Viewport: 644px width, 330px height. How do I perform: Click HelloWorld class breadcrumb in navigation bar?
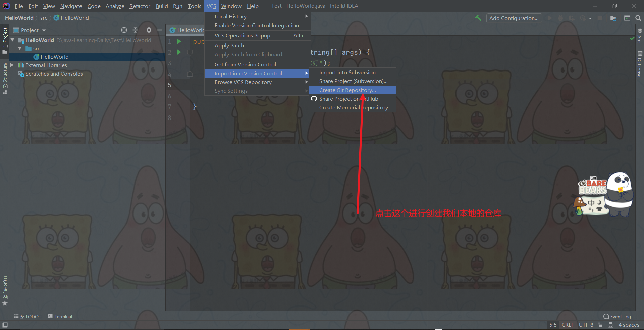(71, 18)
